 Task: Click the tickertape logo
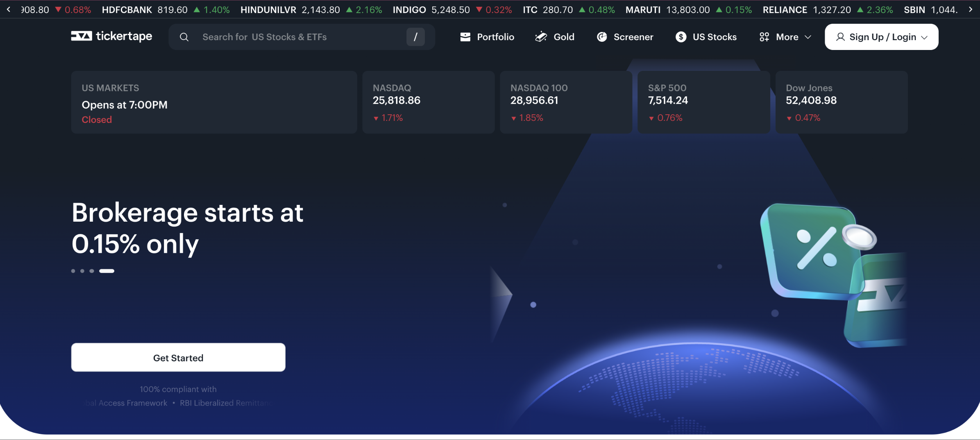[x=111, y=36]
